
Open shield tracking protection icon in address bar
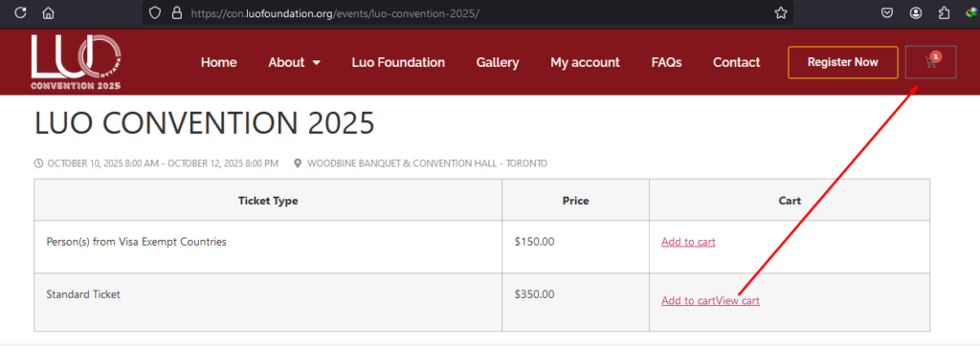(155, 12)
